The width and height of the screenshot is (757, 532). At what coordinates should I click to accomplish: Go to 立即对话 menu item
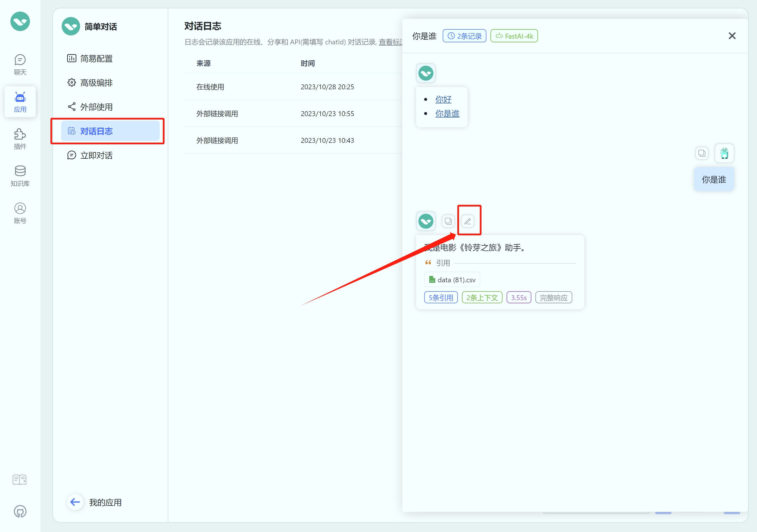tap(96, 155)
